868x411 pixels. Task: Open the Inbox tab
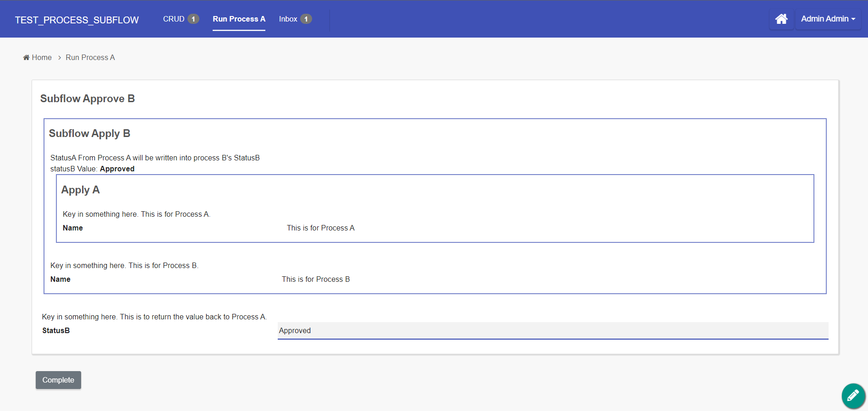point(288,19)
